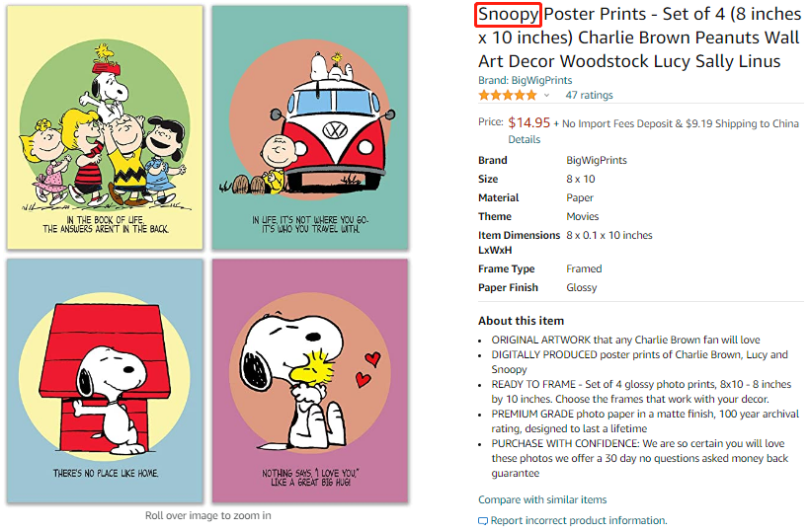Viewport: 810px width, 532px height.
Task: Select the green Peanuts gang poster
Action: coord(106,127)
